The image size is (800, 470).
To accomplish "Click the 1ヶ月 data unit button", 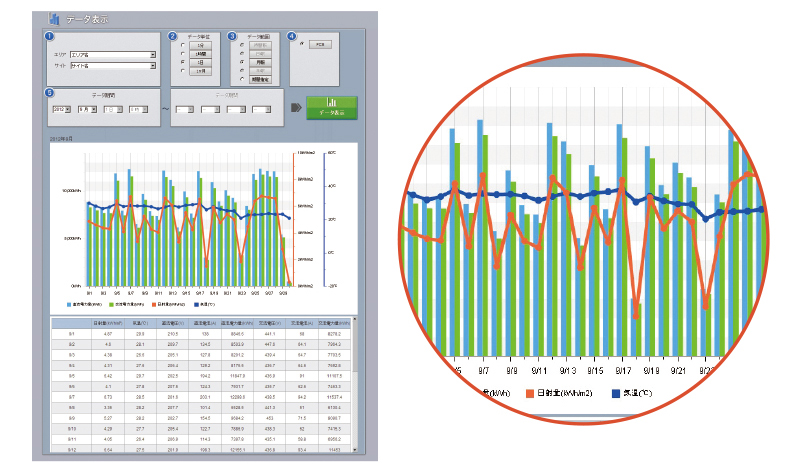I will (x=201, y=71).
